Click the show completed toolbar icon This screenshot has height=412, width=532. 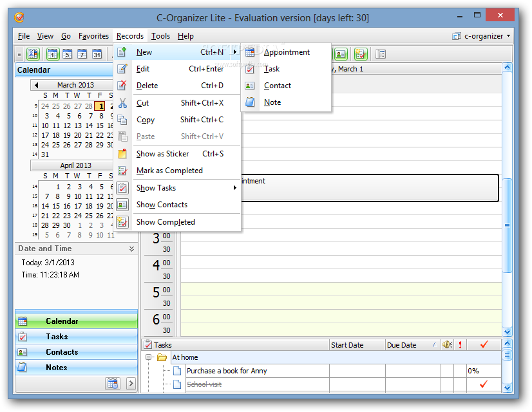(361, 53)
